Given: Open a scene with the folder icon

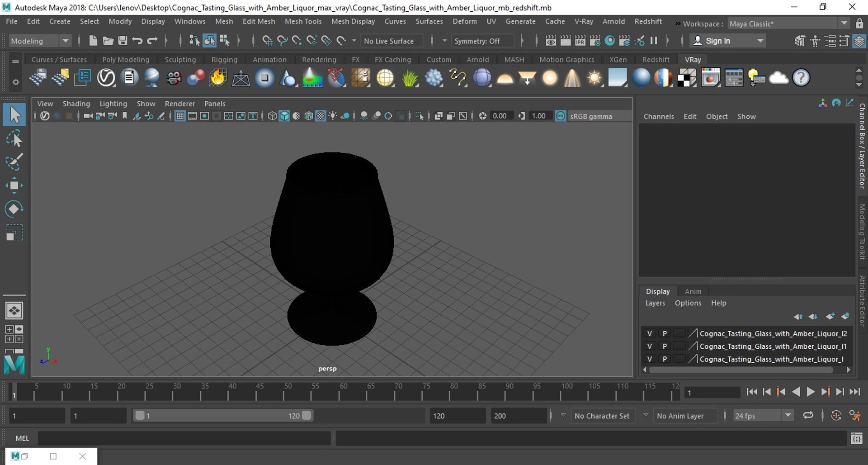Looking at the screenshot, I should point(108,41).
